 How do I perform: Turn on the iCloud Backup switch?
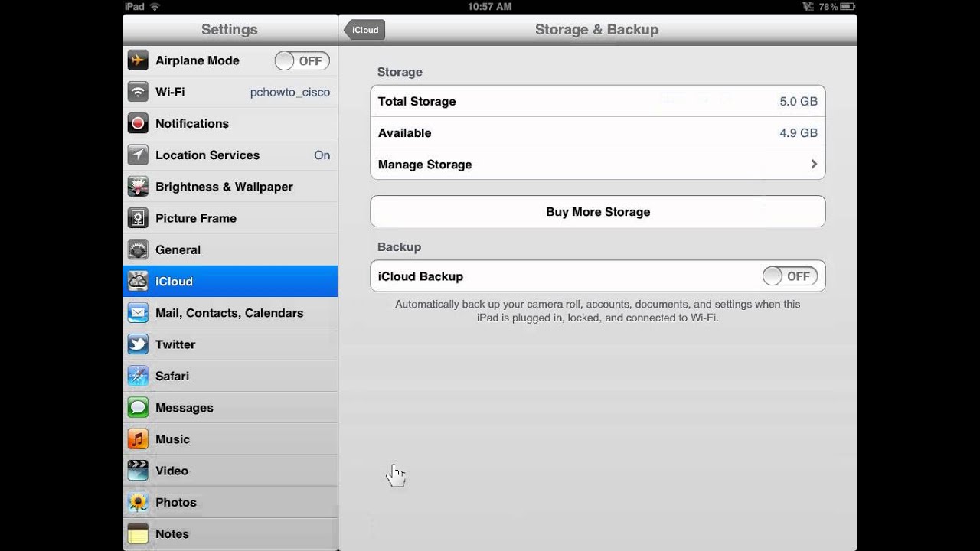[790, 276]
